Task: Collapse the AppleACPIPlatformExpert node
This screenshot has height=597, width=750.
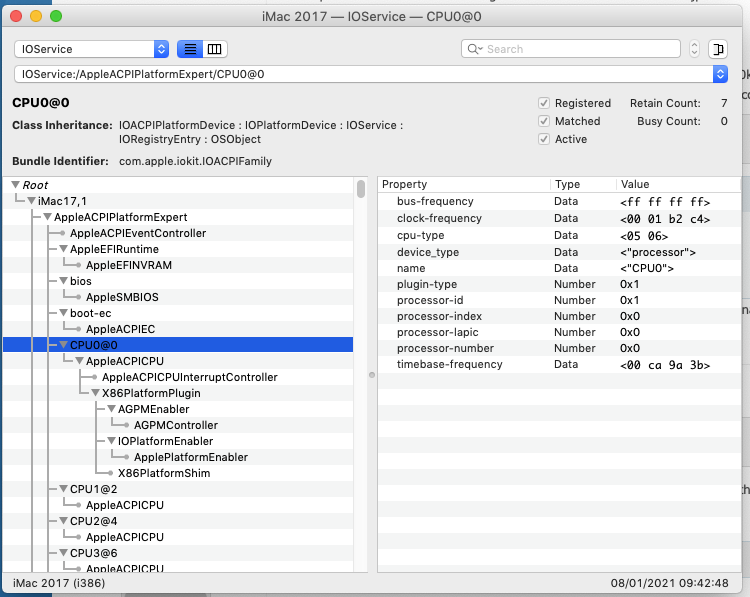Action: [x=47, y=217]
